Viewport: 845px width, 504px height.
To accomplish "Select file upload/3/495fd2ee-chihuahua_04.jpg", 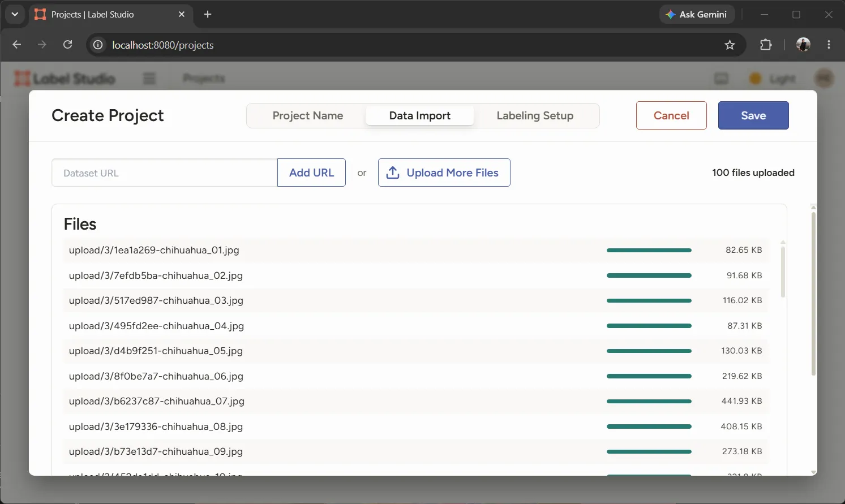I will (x=416, y=326).
